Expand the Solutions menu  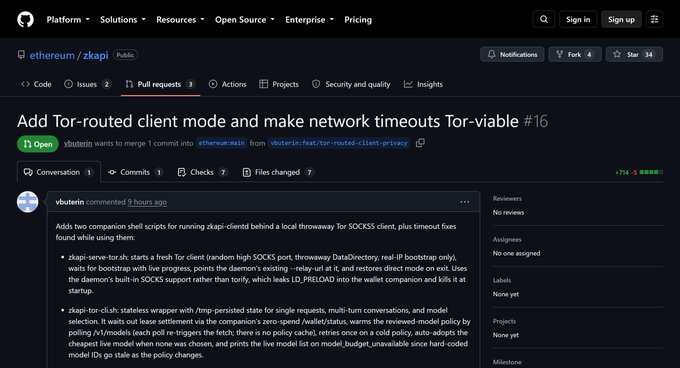coord(123,20)
